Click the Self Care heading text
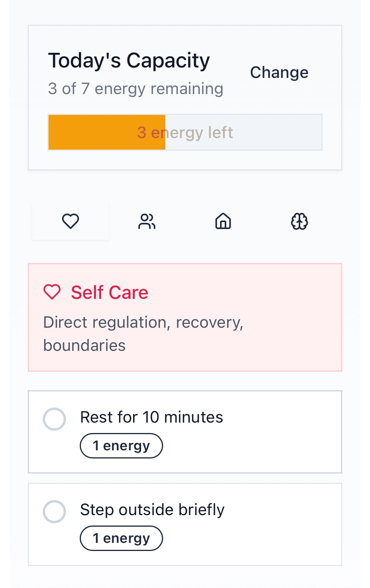 click(109, 292)
